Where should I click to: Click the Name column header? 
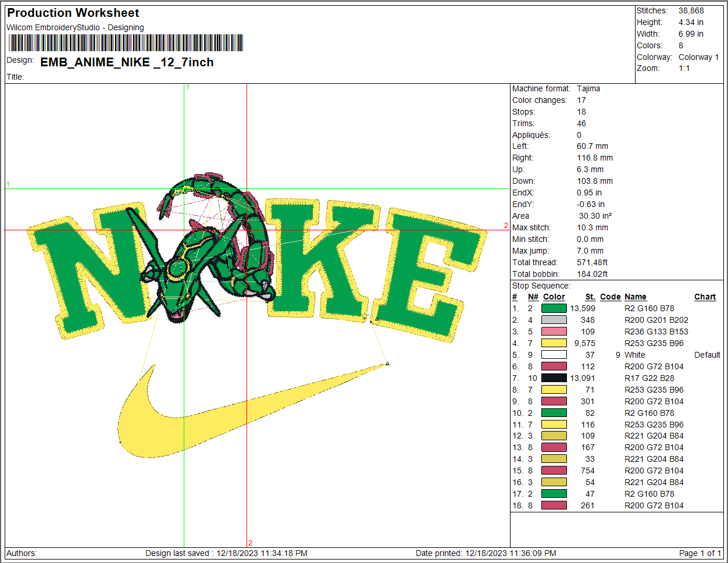tap(636, 297)
